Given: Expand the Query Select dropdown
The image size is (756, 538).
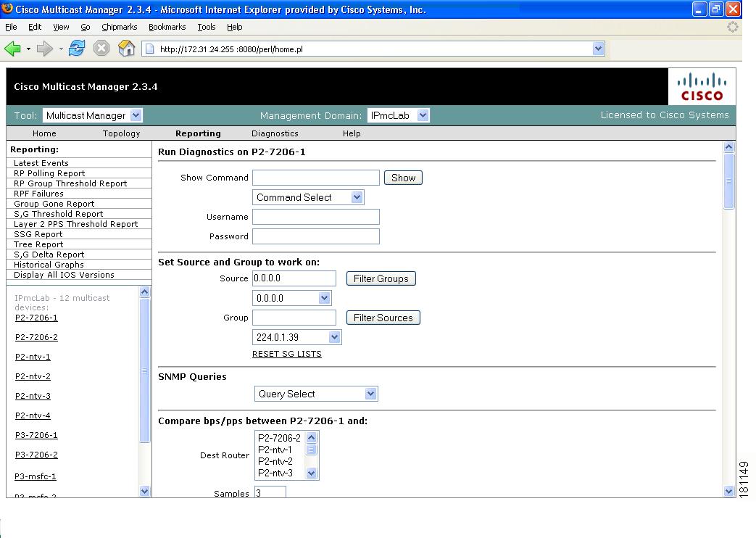Looking at the screenshot, I should tap(316, 394).
